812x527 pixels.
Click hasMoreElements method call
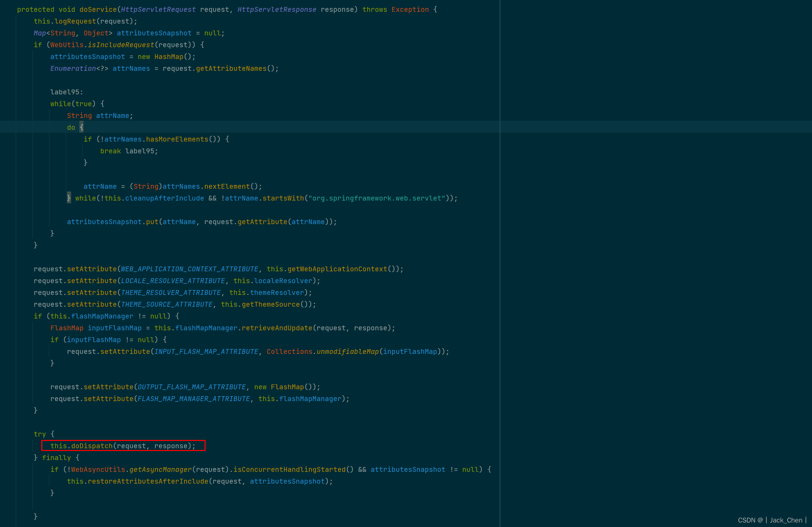point(177,139)
